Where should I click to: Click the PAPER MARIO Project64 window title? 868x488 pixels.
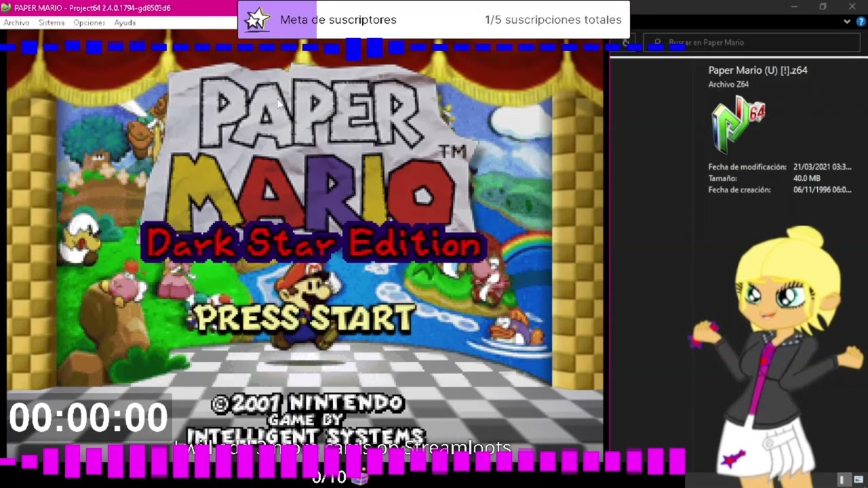92,7
